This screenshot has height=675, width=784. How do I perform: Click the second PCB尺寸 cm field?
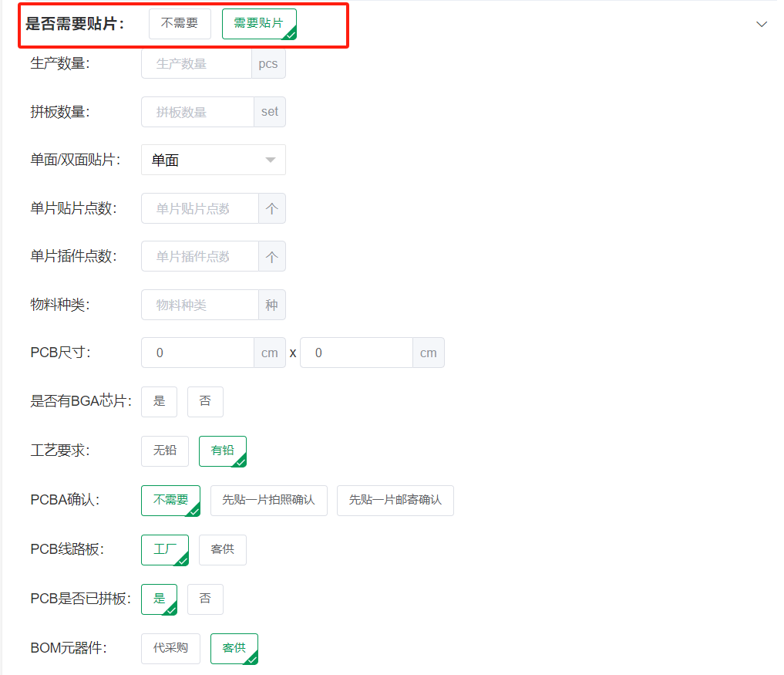pos(356,353)
